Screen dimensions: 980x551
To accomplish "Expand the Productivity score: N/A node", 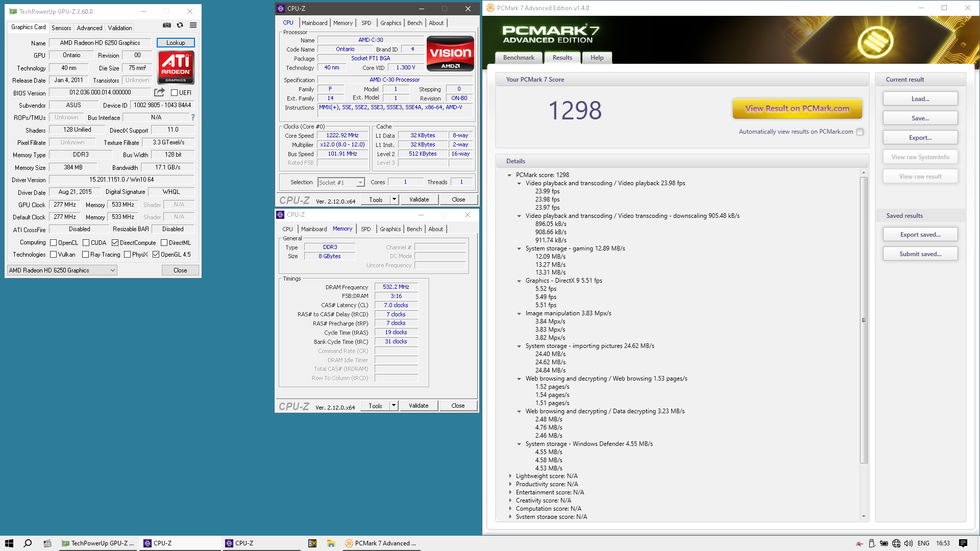I will 510,484.
